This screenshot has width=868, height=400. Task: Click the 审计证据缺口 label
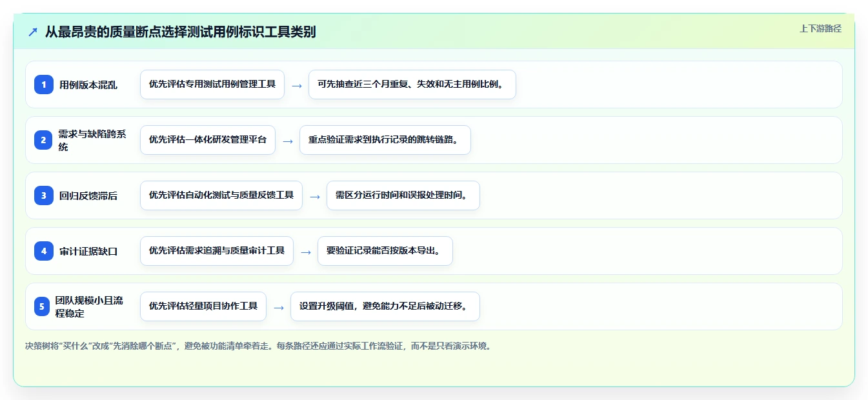[x=88, y=252]
